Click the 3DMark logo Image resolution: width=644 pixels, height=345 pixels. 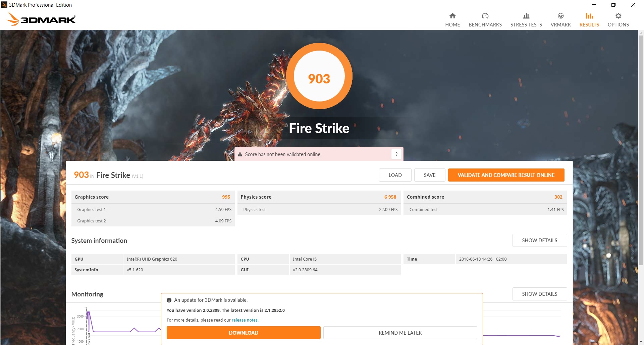tap(41, 19)
